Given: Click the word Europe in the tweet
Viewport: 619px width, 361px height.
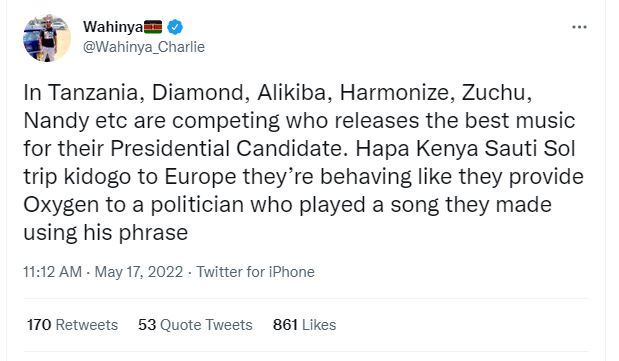Looking at the screenshot, I should coord(200,177).
